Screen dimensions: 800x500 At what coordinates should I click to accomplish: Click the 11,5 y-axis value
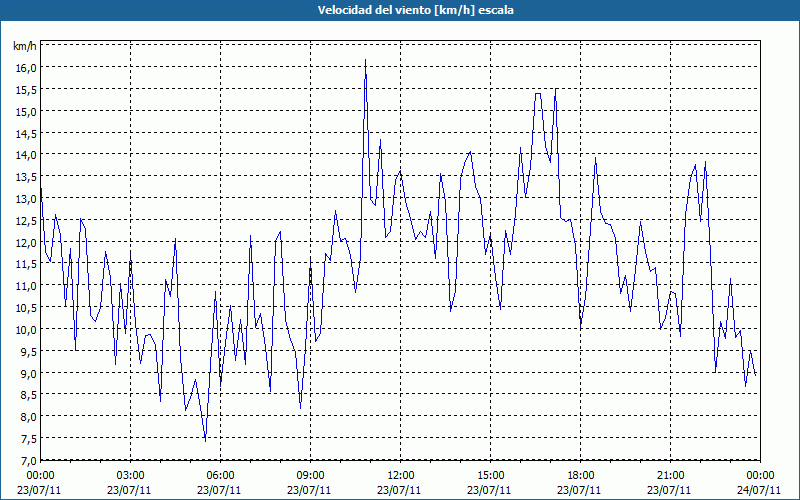point(25,264)
